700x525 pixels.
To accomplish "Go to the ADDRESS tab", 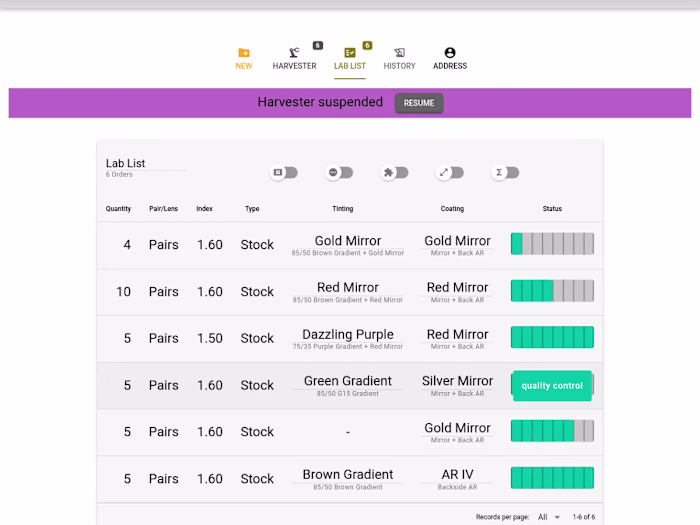I will pos(450,59).
